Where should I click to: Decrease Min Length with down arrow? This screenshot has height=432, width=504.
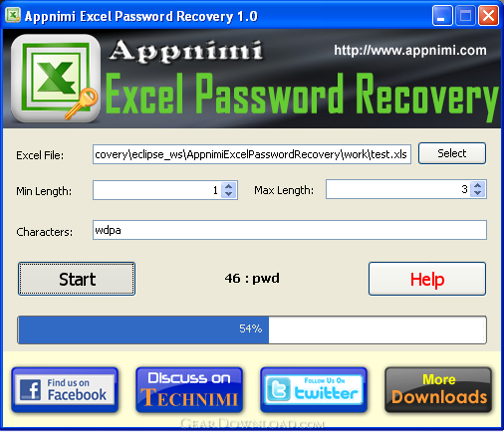click(x=229, y=194)
